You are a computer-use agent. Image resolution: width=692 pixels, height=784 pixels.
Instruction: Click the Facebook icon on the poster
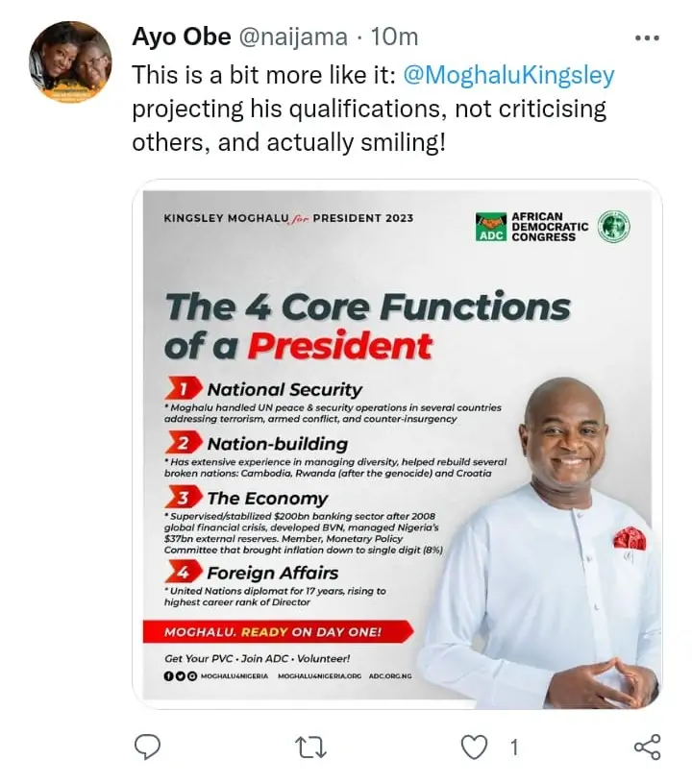point(168,676)
